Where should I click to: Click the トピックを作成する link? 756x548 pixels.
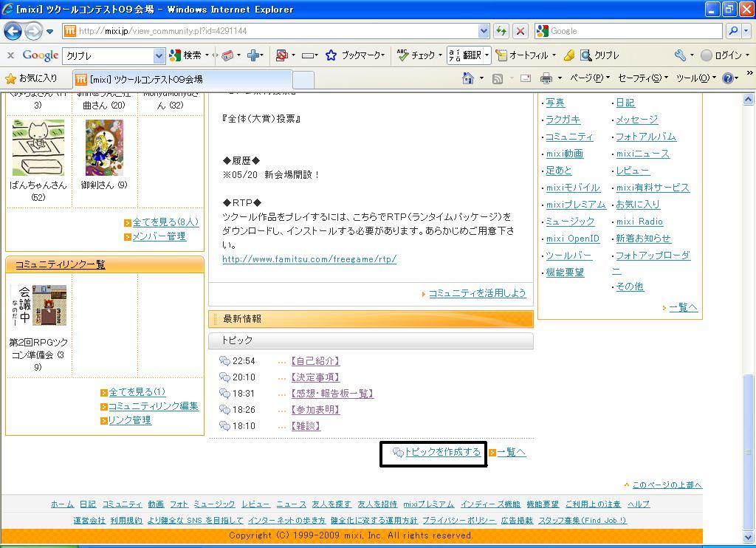tap(442, 452)
